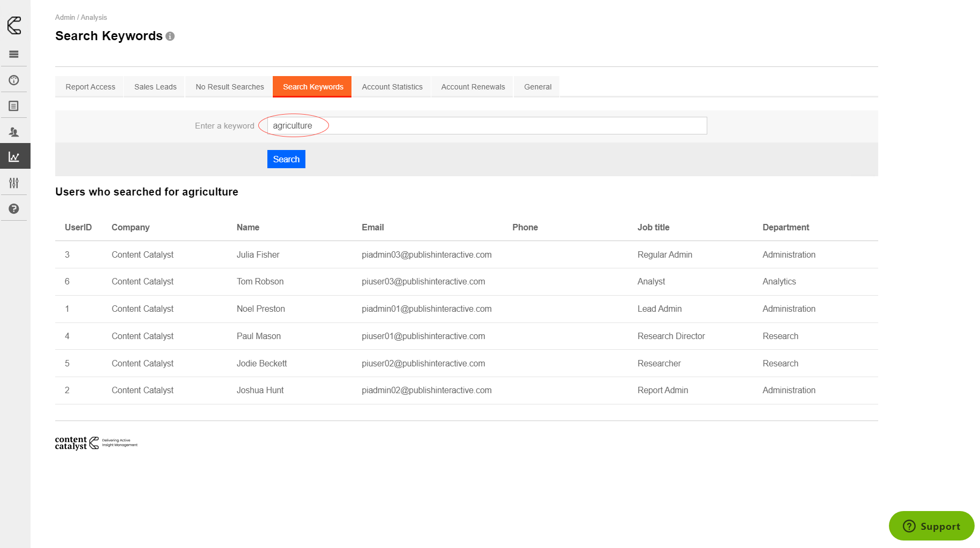Click the blue Search button
980x548 pixels.
(x=286, y=159)
